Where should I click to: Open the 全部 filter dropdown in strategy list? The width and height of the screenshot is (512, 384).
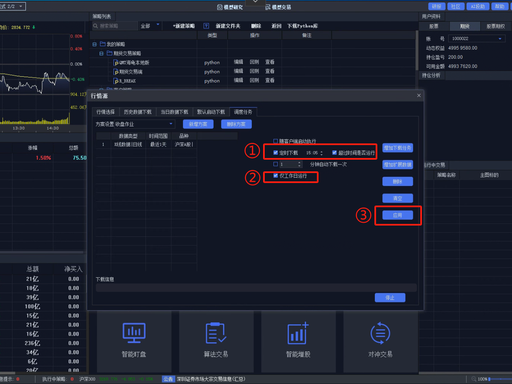click(x=150, y=26)
